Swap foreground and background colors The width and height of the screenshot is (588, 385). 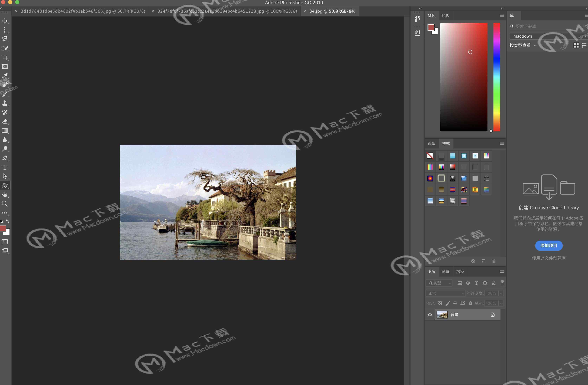coord(8,221)
